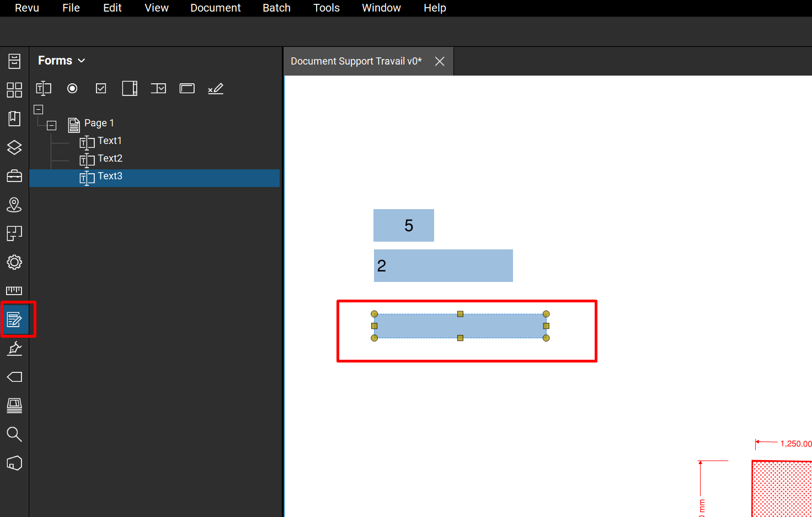812x517 pixels.
Task: Select the Radio Button form tool
Action: click(x=72, y=88)
